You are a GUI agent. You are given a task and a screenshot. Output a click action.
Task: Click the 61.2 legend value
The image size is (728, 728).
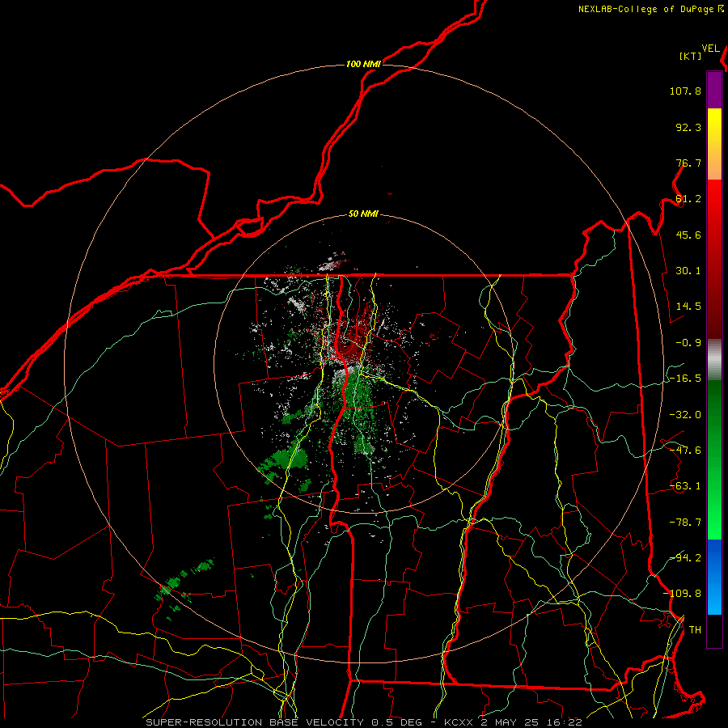[x=688, y=199]
